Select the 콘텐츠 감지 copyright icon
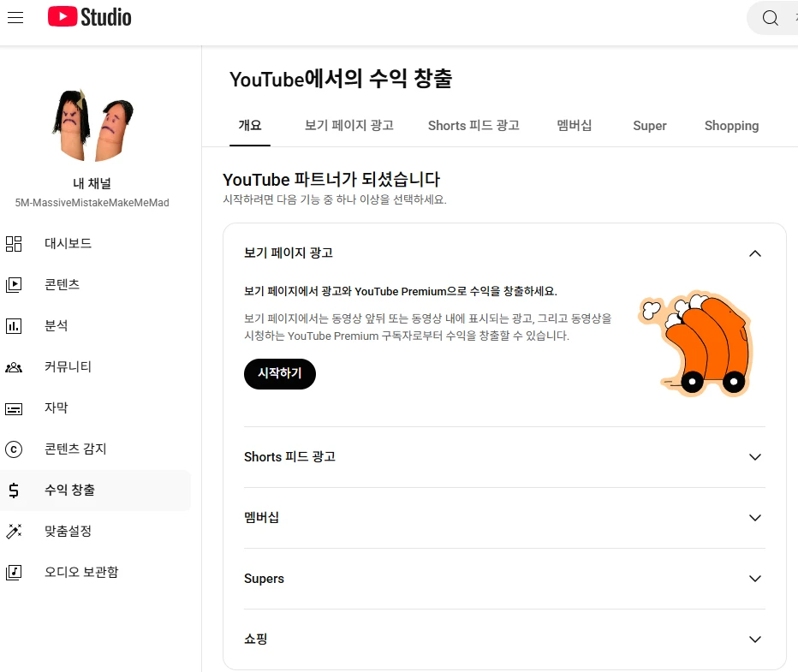This screenshot has height=672, width=798. pyautogui.click(x=14, y=449)
